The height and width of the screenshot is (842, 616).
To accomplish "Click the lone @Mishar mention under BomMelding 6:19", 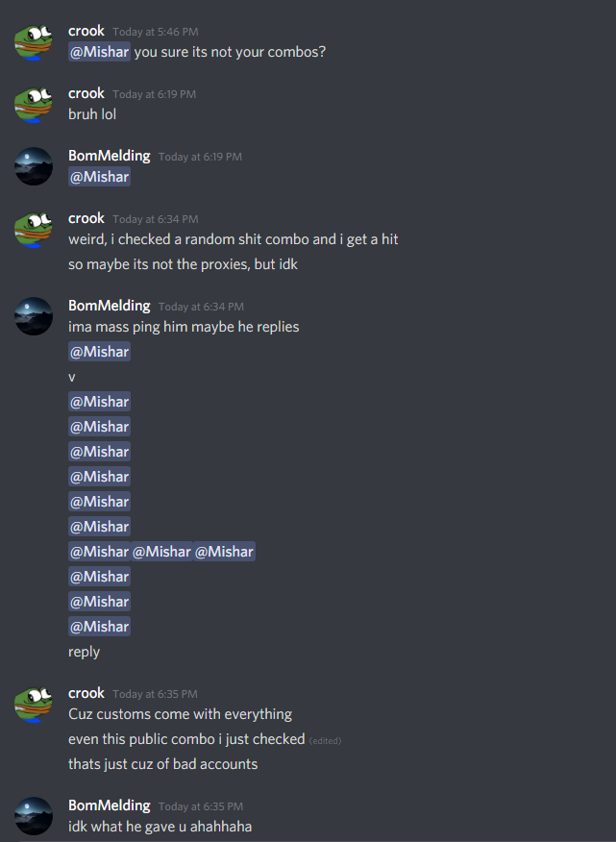I will coord(99,177).
